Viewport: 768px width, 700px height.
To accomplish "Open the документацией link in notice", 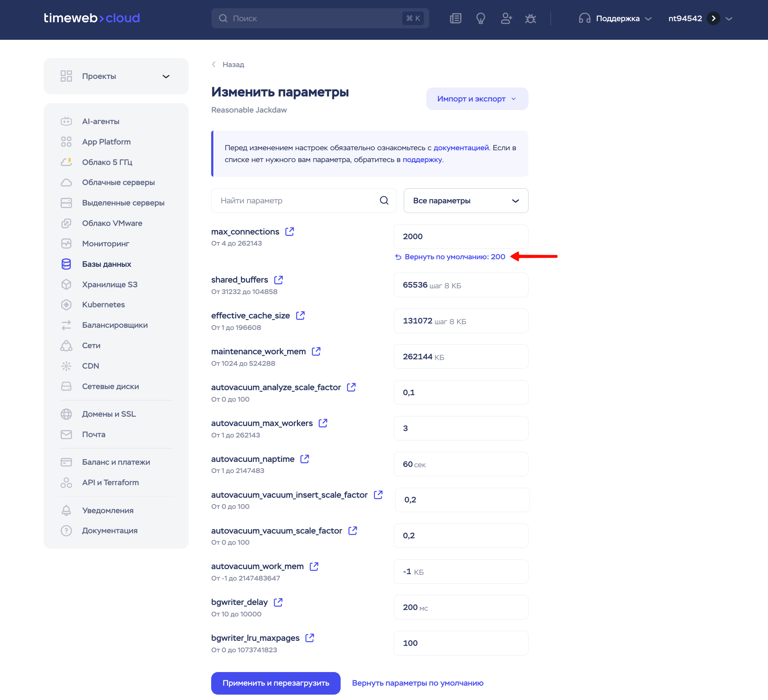I will tap(461, 148).
